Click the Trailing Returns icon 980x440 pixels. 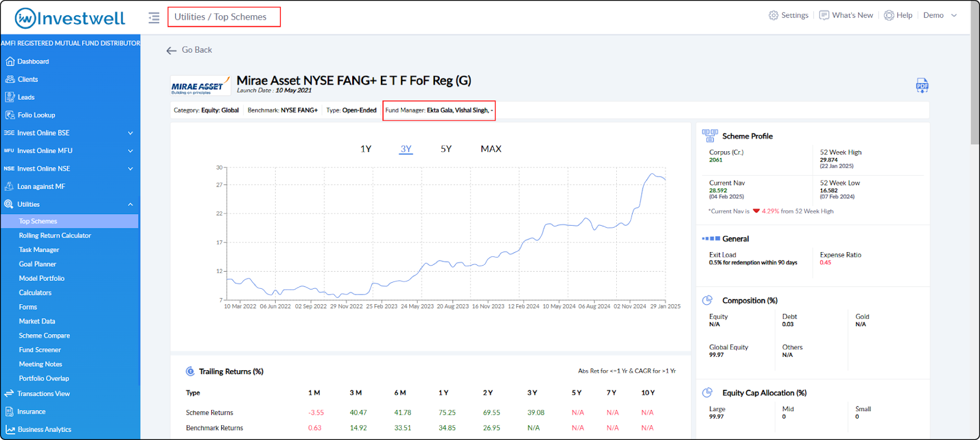pos(190,371)
